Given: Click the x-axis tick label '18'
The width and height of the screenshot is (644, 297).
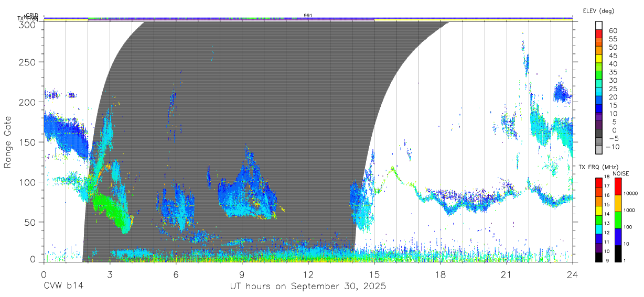Looking at the screenshot, I should 440,273.
